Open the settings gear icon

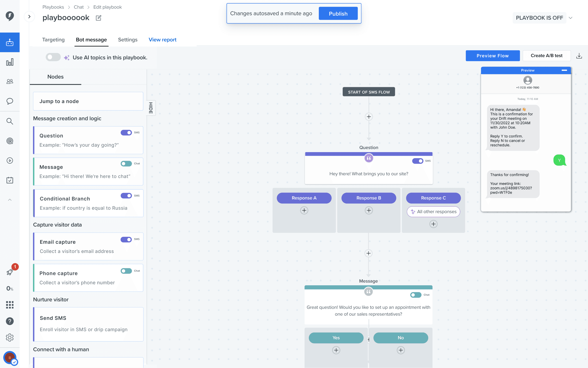point(10,338)
